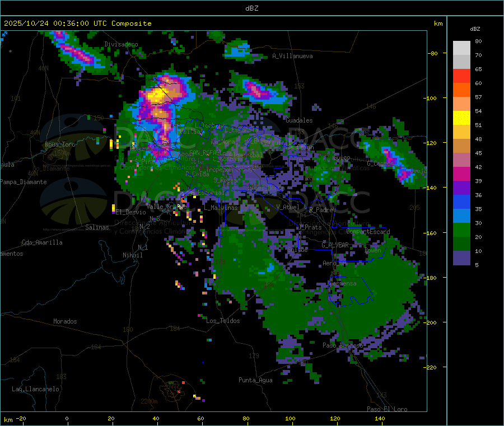Click the 2200m elevation label

(x=149, y=401)
